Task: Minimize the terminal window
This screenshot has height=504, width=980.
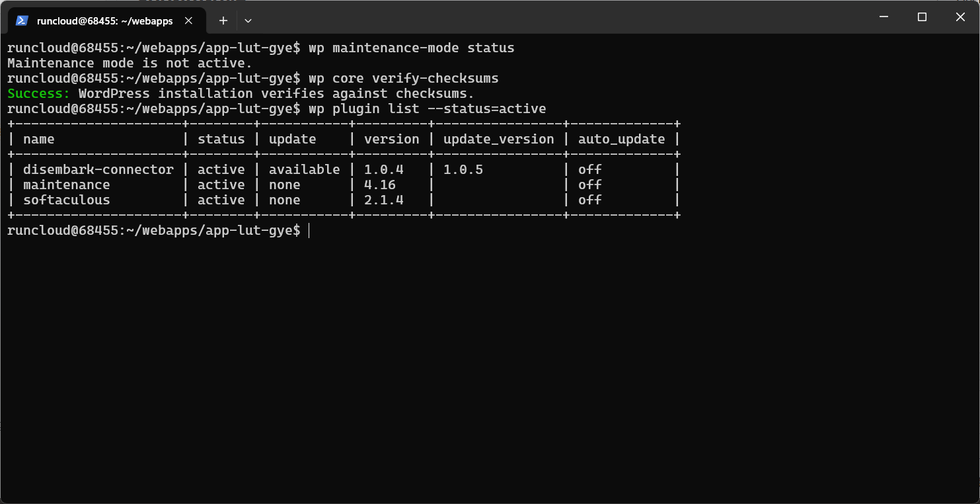Action: tap(884, 17)
